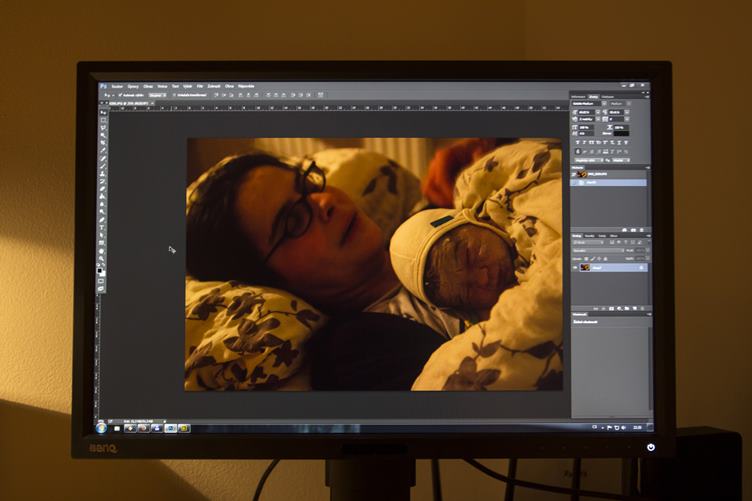Toggle the Zobrazit transformace checkbox
The height and width of the screenshot is (501, 752).
click(174, 95)
